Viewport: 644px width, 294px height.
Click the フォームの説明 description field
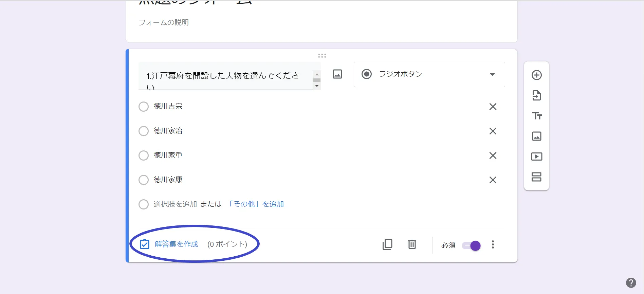(164, 22)
